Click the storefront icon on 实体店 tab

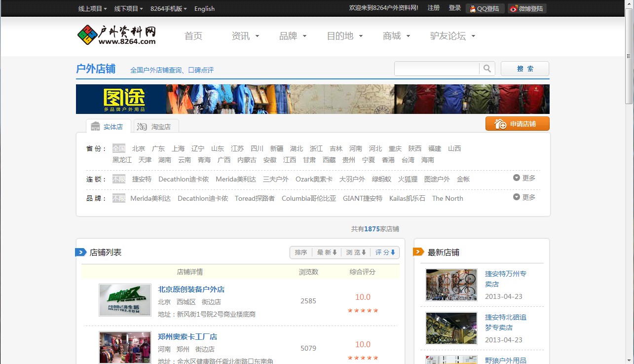(x=95, y=126)
